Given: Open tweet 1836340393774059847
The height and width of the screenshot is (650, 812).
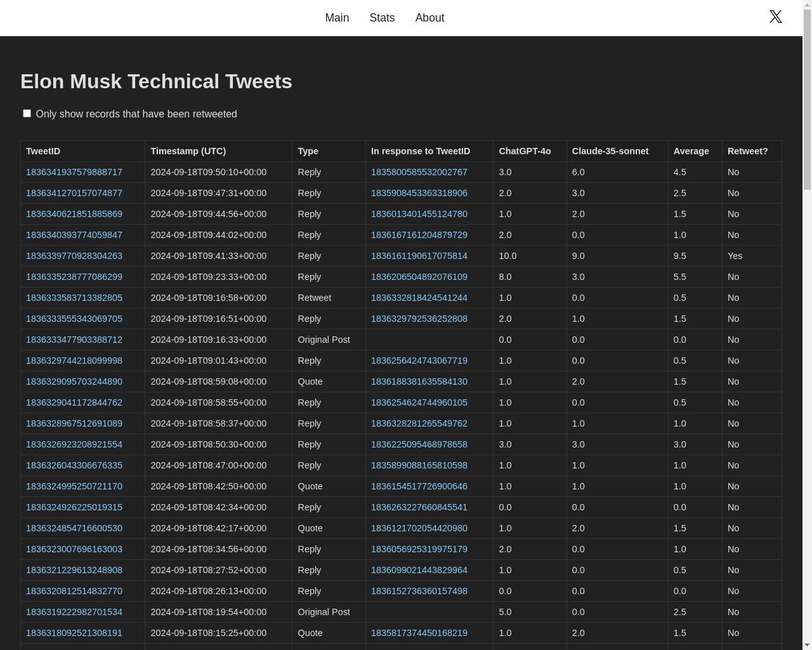Looking at the screenshot, I should pos(74,235).
